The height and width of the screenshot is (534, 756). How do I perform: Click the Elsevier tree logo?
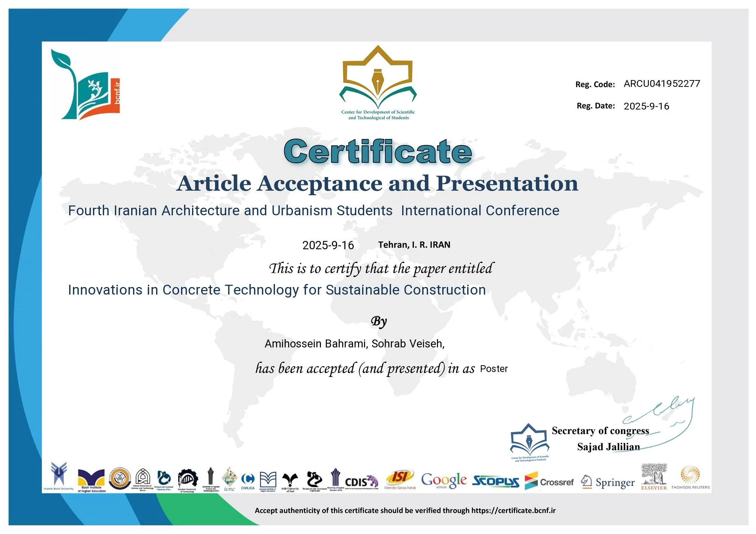coord(654,477)
